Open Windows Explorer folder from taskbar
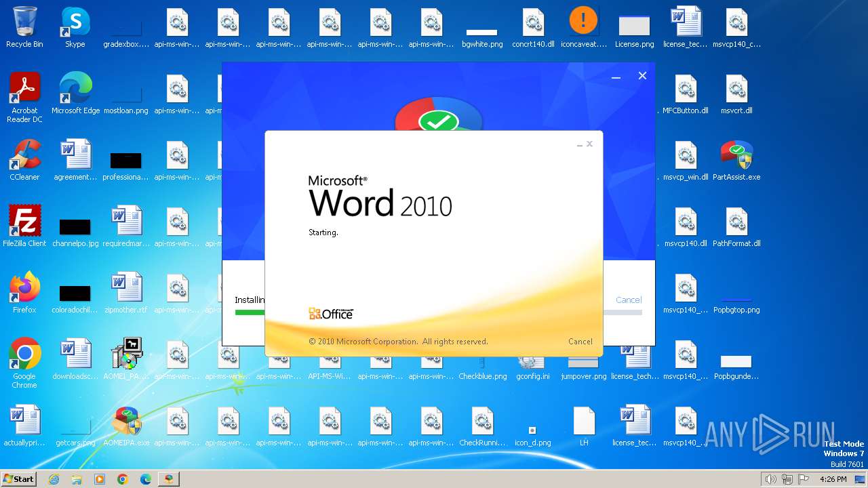868x488 pixels. coord(77,479)
